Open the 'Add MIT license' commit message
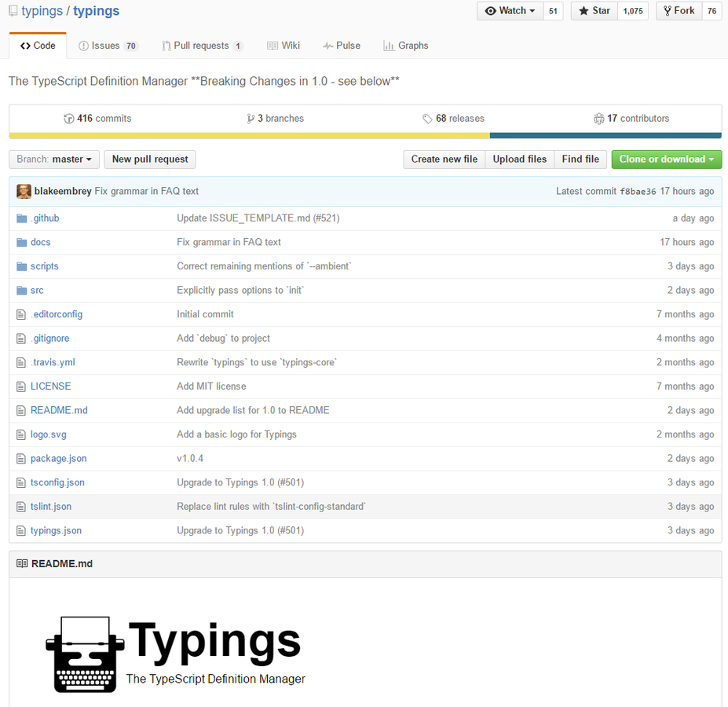Image resolution: width=728 pixels, height=707 pixels. tap(211, 386)
